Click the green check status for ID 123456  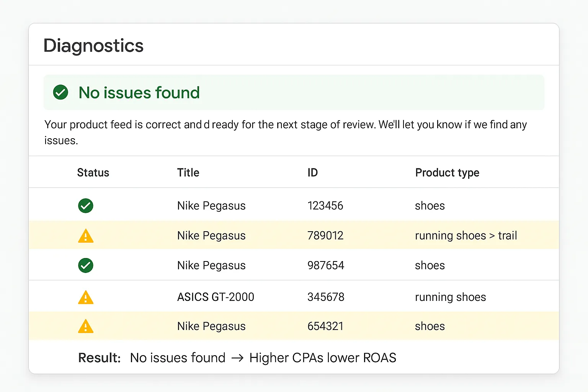click(86, 206)
